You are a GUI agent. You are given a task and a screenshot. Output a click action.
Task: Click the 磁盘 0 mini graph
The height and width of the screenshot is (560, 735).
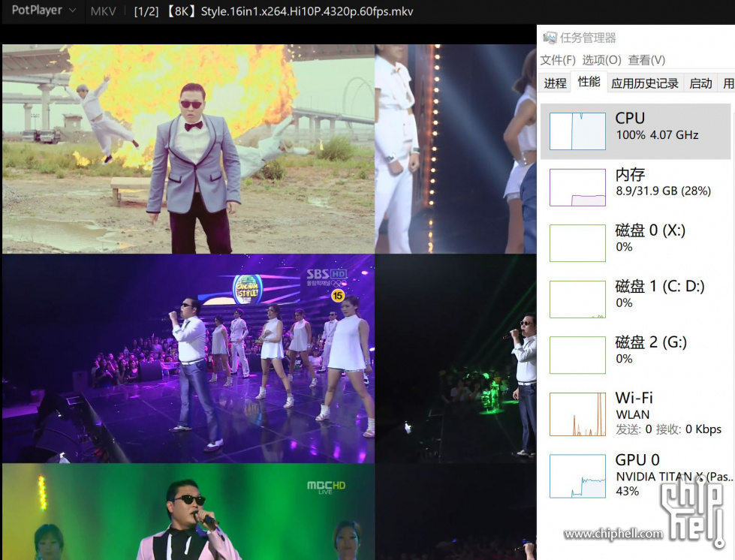[577, 243]
